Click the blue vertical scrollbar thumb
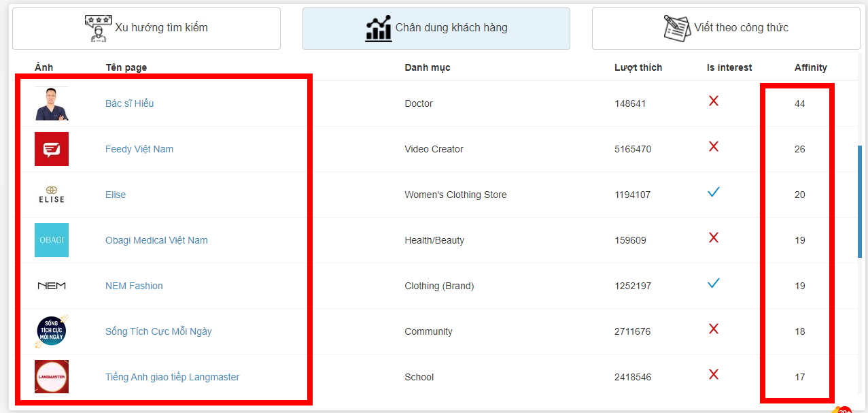868x413 pixels. coord(860,201)
